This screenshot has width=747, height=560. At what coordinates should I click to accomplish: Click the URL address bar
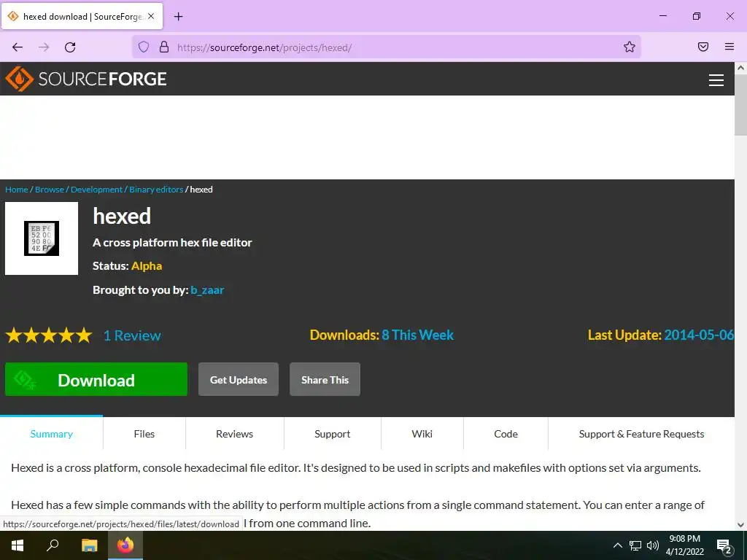point(386,47)
